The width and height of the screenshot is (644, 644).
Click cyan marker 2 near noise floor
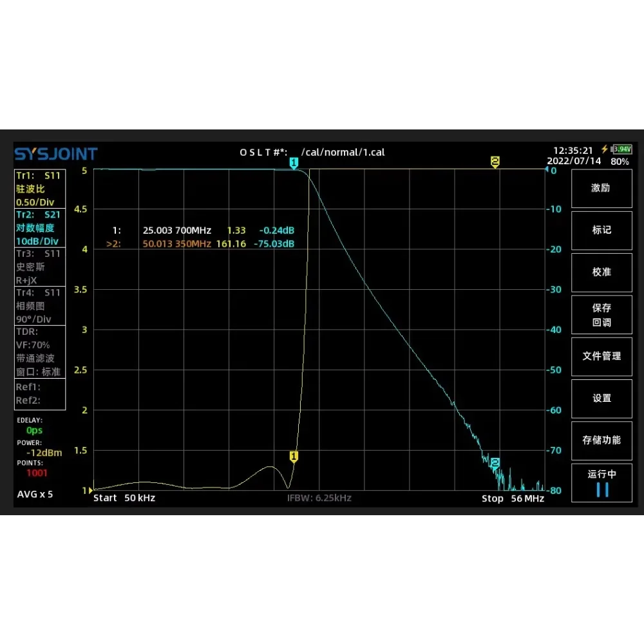point(495,464)
